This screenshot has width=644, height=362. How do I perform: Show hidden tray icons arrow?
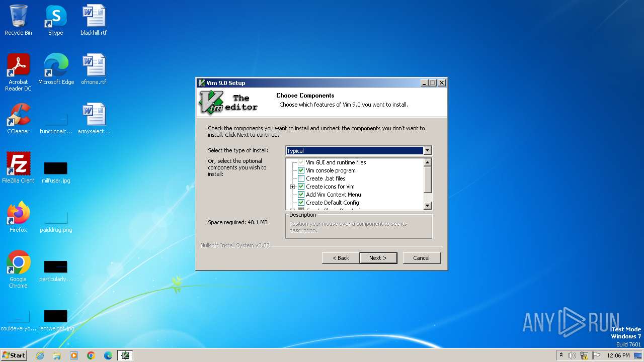(x=561, y=355)
